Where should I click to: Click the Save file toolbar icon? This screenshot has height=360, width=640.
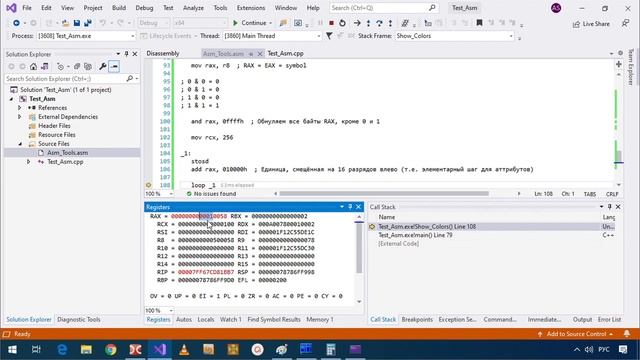pos(77,23)
